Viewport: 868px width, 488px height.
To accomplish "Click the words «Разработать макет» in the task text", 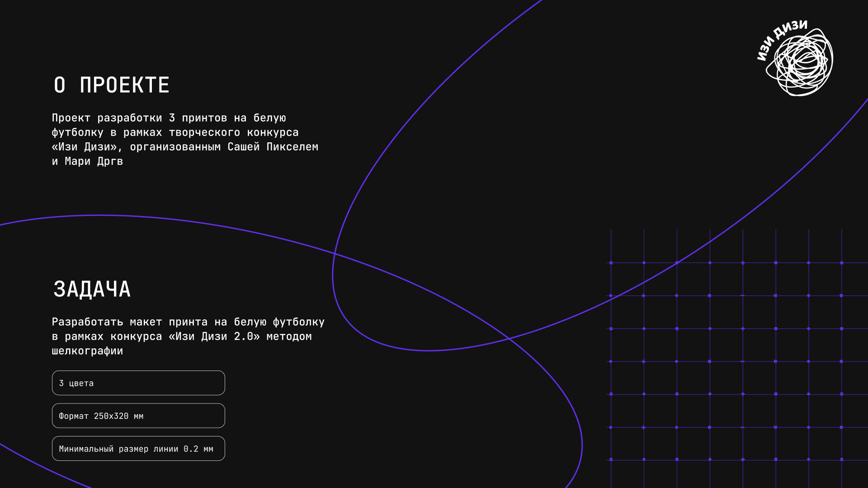I will coord(107,322).
